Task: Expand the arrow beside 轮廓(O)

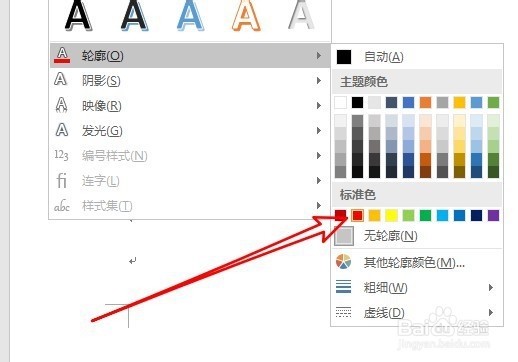Action: click(x=319, y=56)
